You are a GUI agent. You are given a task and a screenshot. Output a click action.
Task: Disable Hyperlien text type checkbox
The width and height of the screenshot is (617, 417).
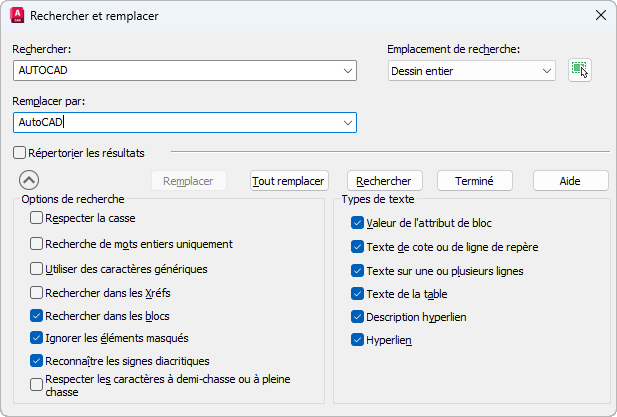click(x=358, y=340)
